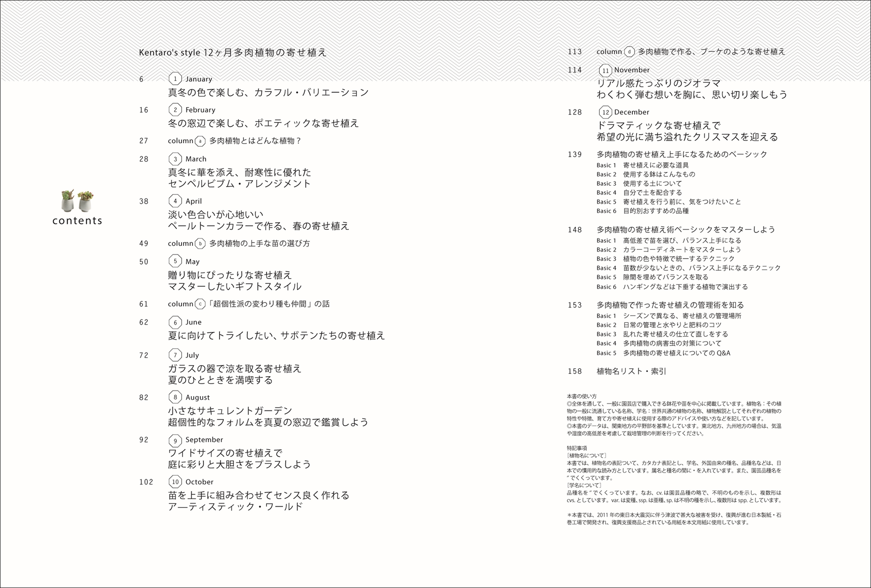Image resolution: width=871 pixels, height=588 pixels.
Task: Click the octagon number 5 May icon
Action: [x=175, y=261]
